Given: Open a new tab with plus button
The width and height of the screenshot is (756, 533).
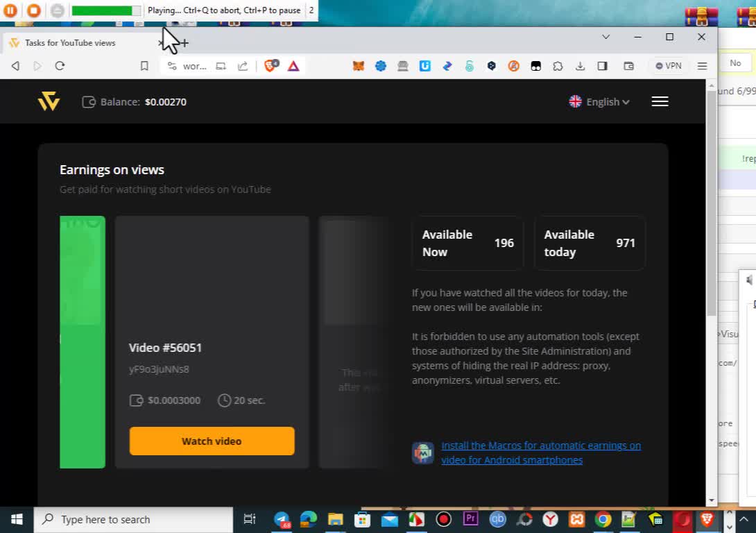Looking at the screenshot, I should [184, 43].
